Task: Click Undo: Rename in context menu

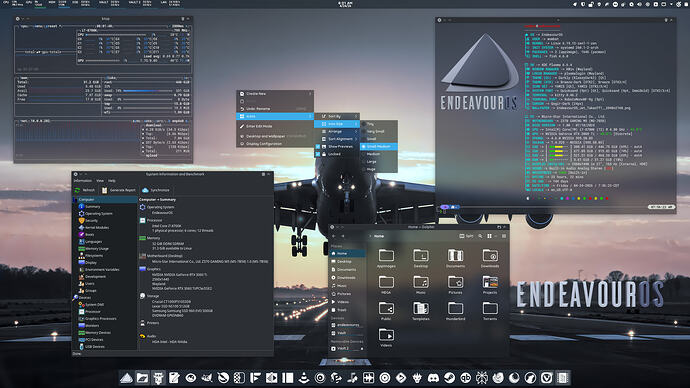Action: (x=275, y=109)
